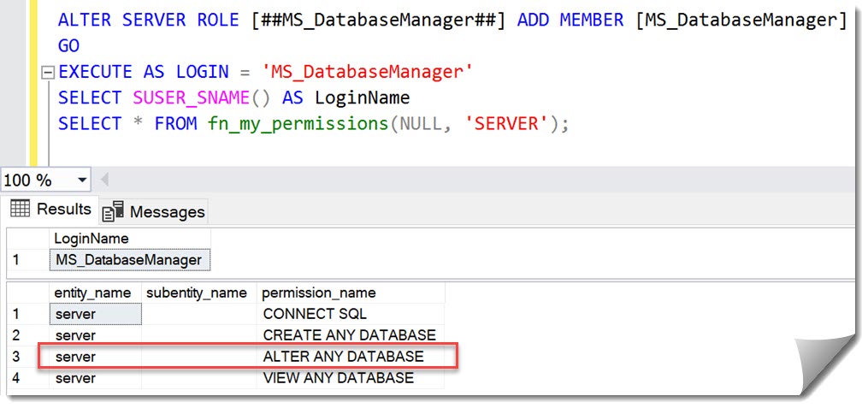Select the LoginName column header

tap(91, 239)
